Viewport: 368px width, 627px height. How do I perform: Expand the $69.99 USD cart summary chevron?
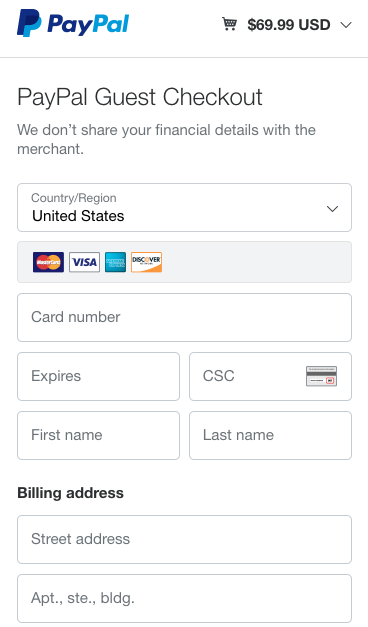pos(346,25)
